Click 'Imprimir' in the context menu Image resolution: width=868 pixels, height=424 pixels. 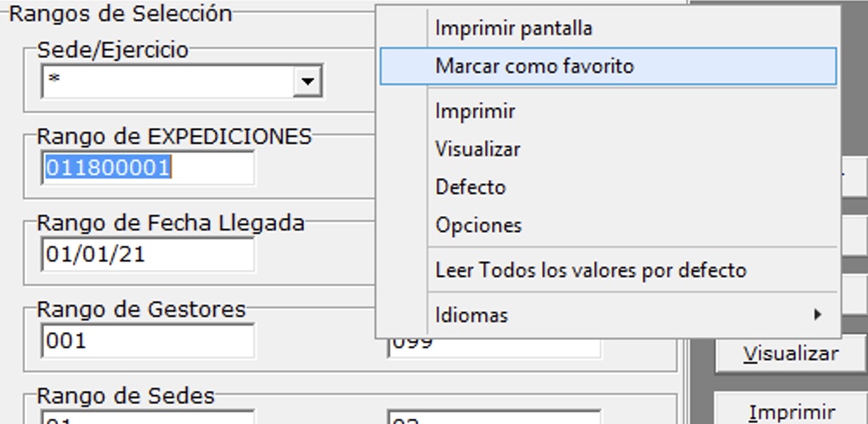(x=476, y=112)
